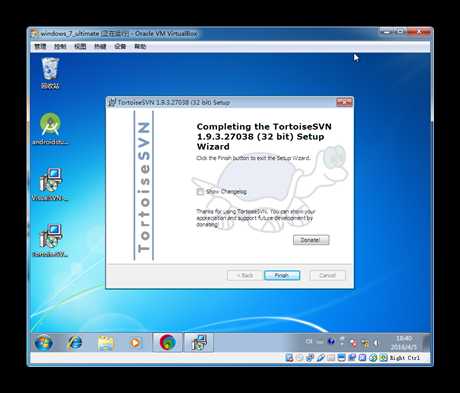This screenshot has height=393, width=460.
Task: Launch Internet Explorer from the taskbar
Action: point(74,343)
